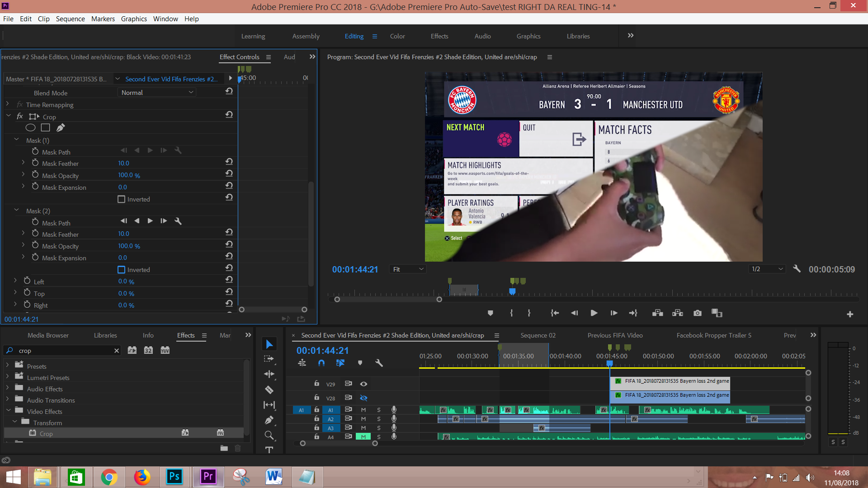The width and height of the screenshot is (868, 488).
Task: Click Mask (2) Mask Feather value 10.0
Action: 123,234
